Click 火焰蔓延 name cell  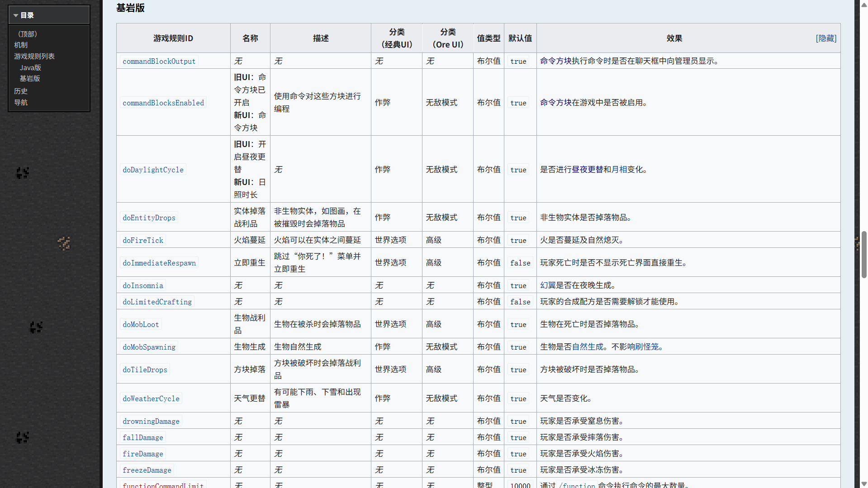(250, 240)
